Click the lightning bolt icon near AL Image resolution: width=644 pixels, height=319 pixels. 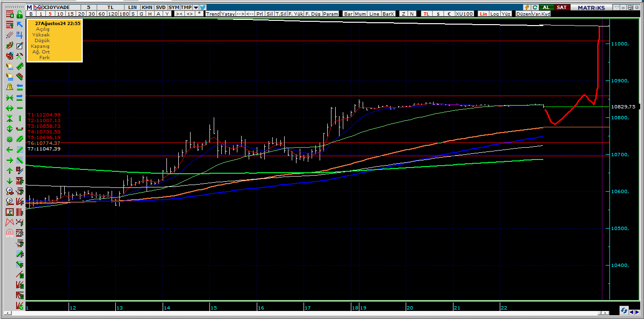(527, 7)
